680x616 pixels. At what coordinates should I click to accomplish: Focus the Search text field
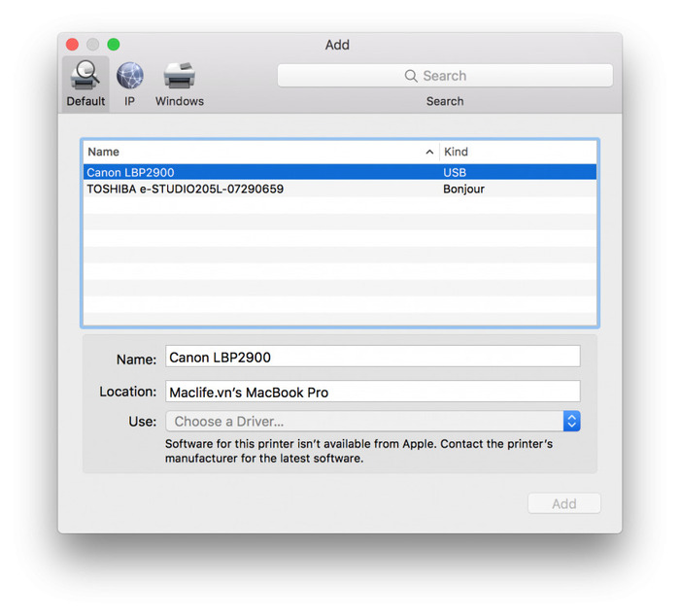(x=445, y=76)
